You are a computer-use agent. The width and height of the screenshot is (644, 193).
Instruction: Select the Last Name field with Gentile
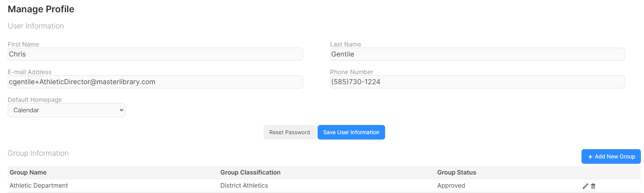pos(478,54)
